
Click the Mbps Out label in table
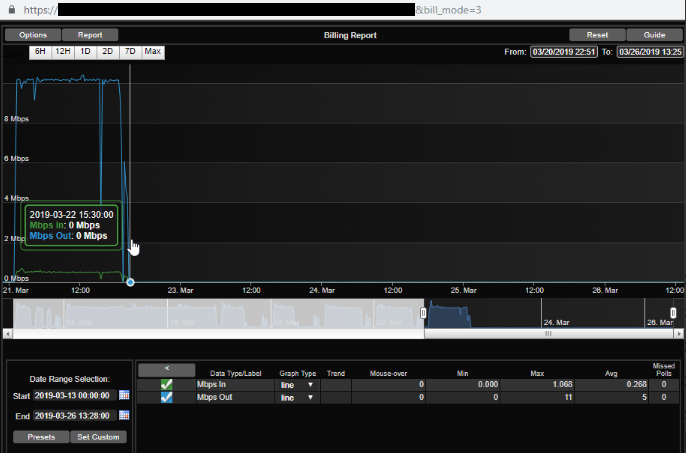(x=214, y=397)
